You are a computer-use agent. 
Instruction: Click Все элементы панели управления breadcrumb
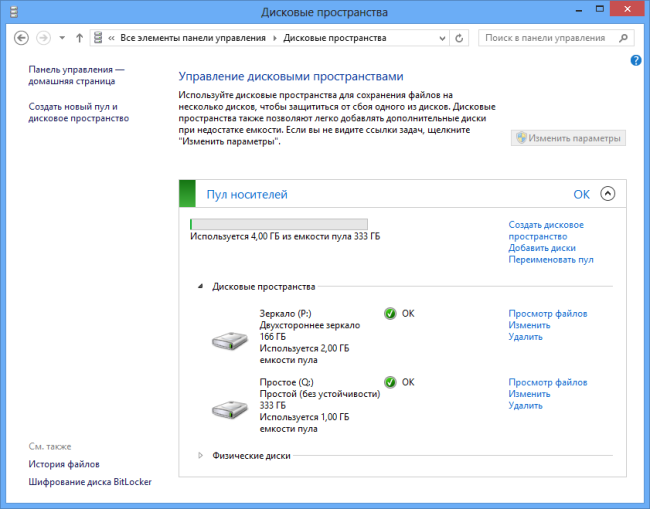point(193,38)
